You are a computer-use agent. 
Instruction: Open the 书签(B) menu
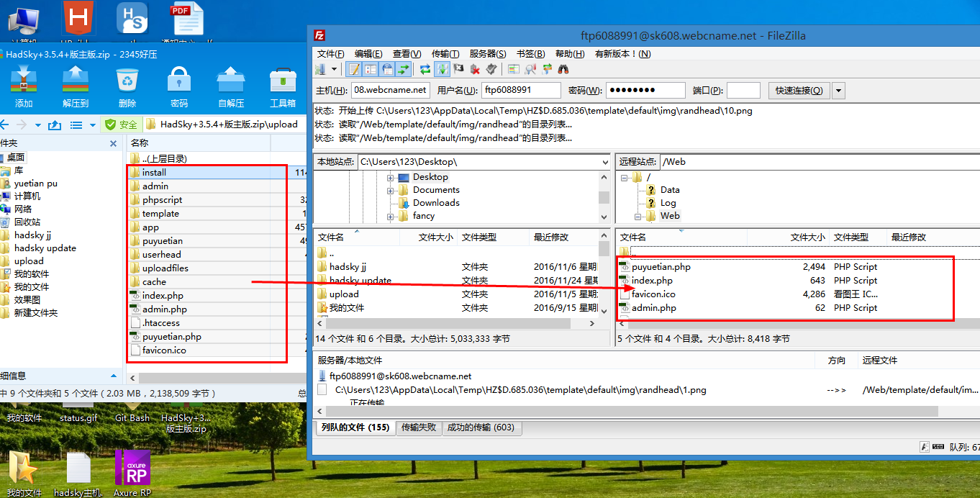click(x=530, y=53)
